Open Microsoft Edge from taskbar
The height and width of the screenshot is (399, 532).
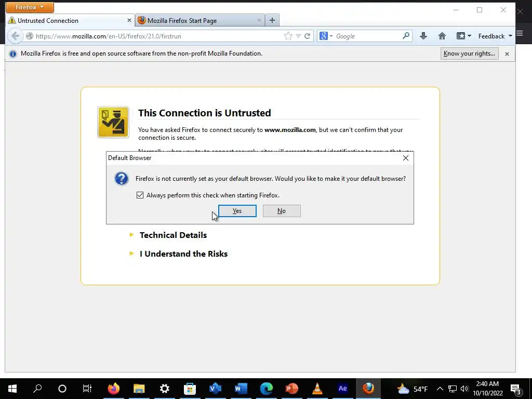coord(267,389)
